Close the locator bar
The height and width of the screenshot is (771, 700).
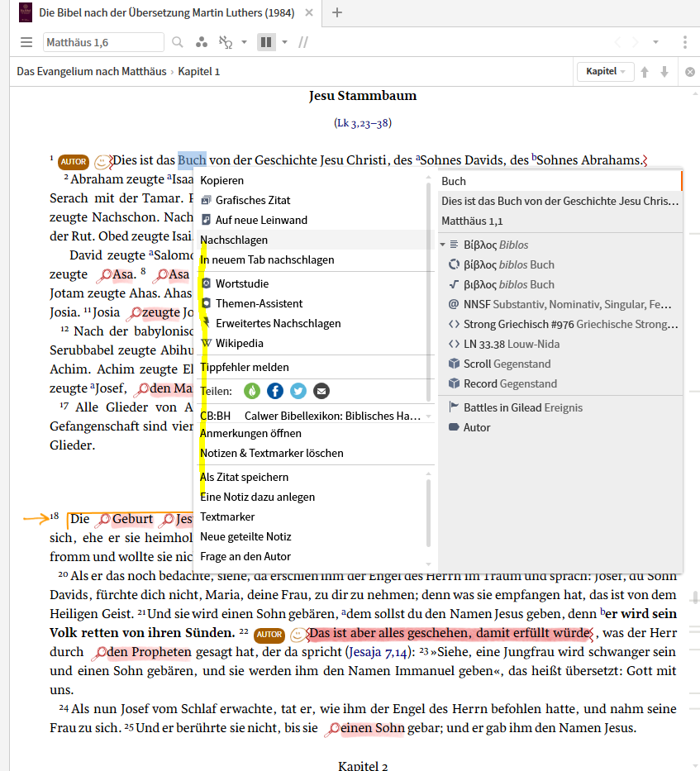(x=690, y=72)
